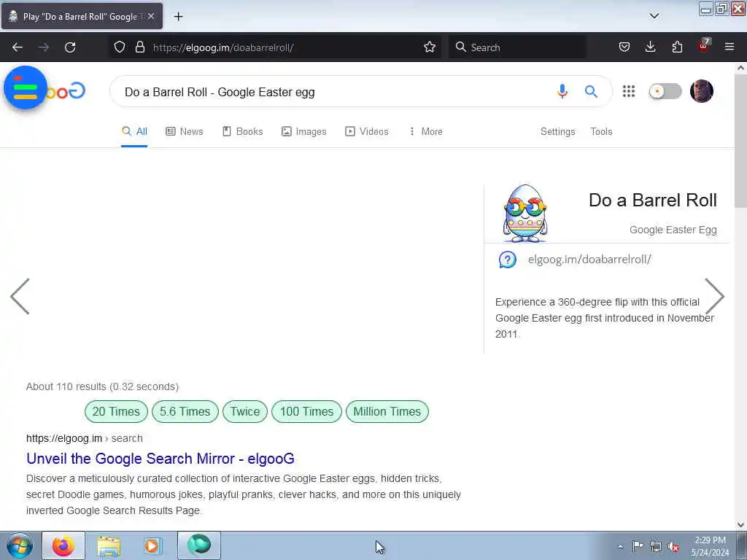
Task: Select the 20 Times chip
Action: click(x=116, y=411)
